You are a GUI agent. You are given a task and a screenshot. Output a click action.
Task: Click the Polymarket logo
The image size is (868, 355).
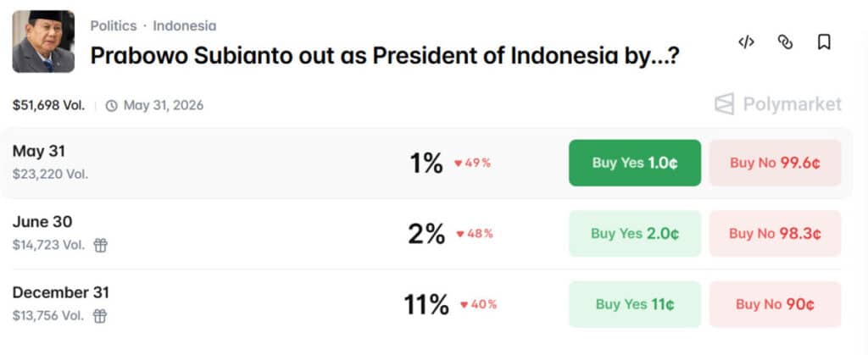[778, 104]
